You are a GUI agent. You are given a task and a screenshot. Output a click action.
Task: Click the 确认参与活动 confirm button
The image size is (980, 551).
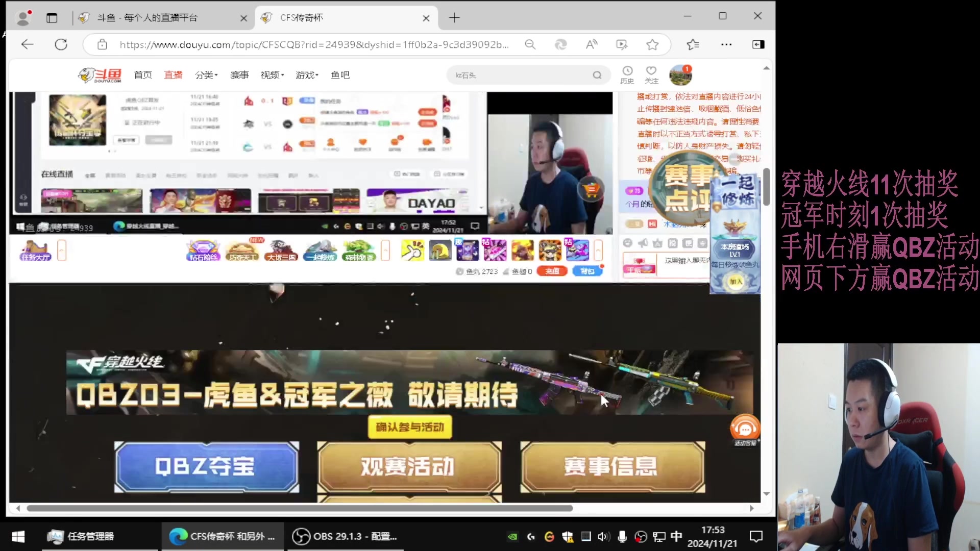coord(410,427)
